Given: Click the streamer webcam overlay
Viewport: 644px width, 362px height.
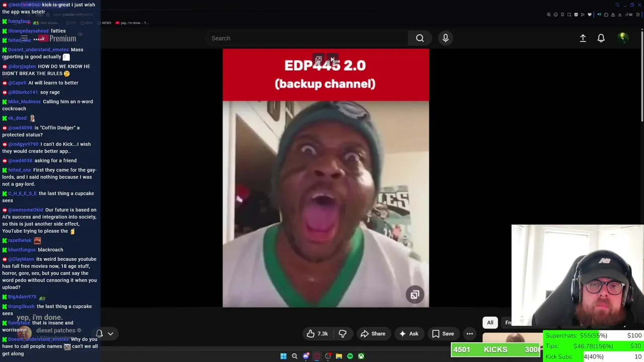Looking at the screenshot, I should click(578, 277).
